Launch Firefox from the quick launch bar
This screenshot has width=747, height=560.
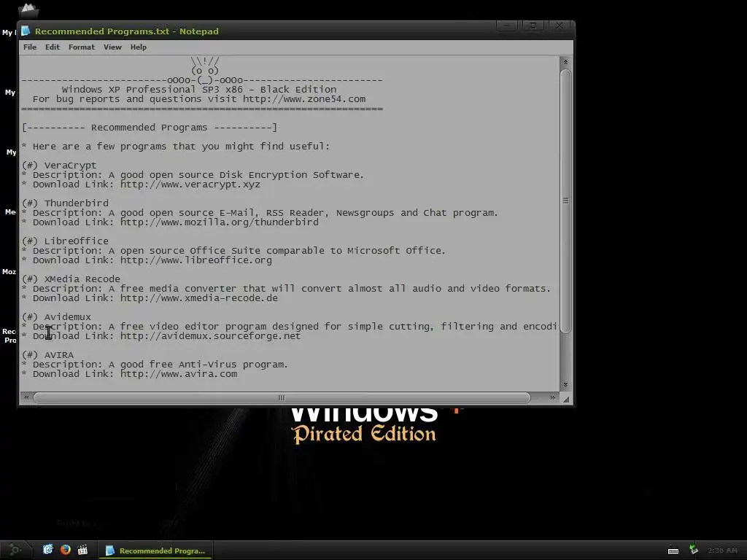(65, 550)
